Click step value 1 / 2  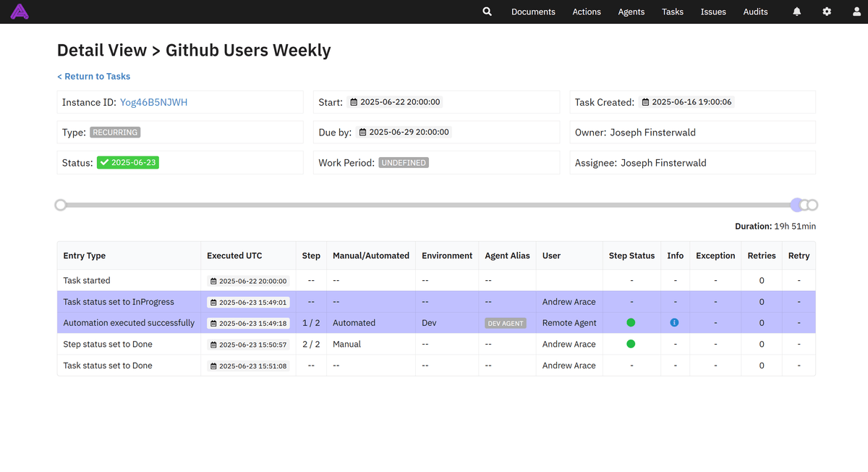point(311,323)
